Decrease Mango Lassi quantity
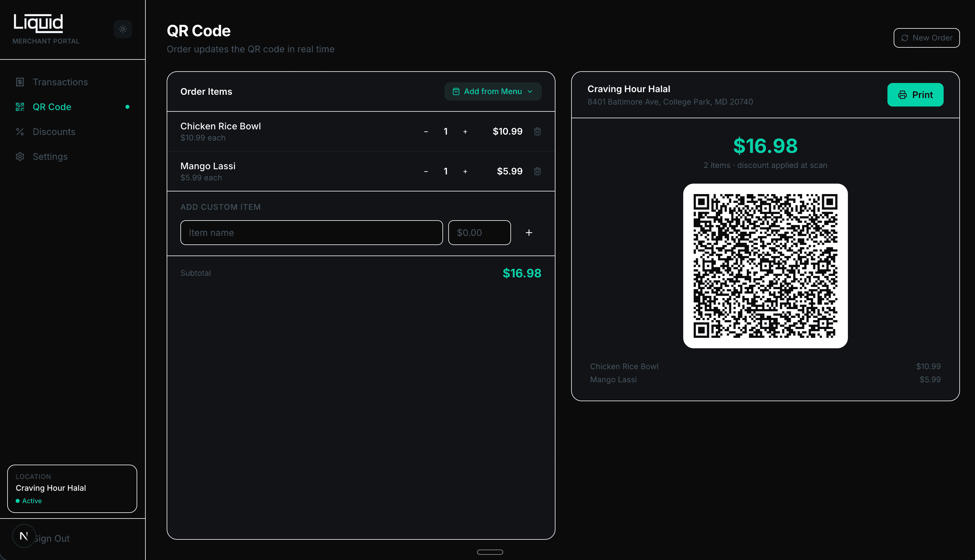Screen dimensions: 975x560 pyautogui.click(x=426, y=172)
